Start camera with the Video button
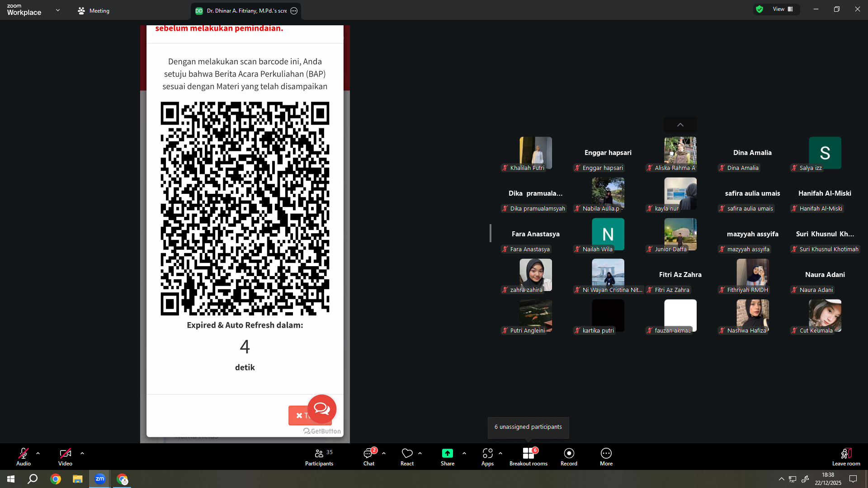 [x=65, y=456]
